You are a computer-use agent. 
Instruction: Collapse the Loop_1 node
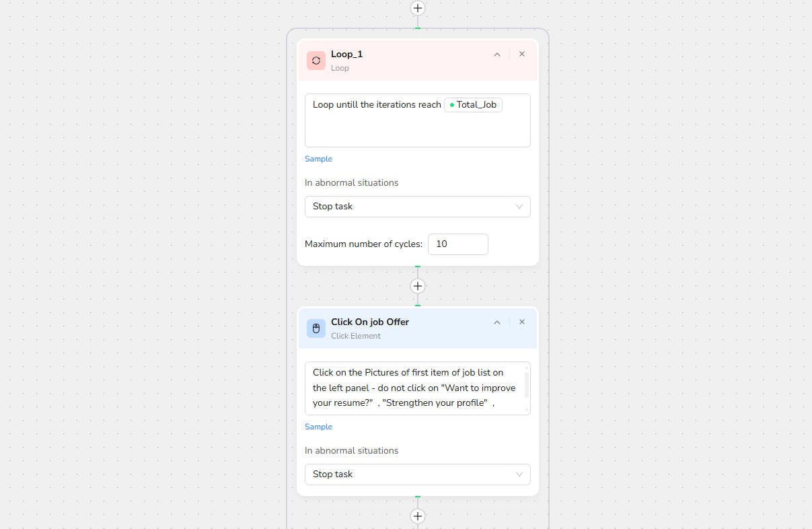coord(497,55)
